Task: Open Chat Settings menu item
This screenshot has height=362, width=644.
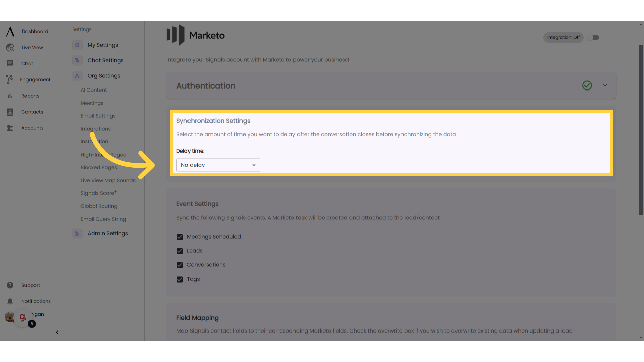Action: (105, 60)
